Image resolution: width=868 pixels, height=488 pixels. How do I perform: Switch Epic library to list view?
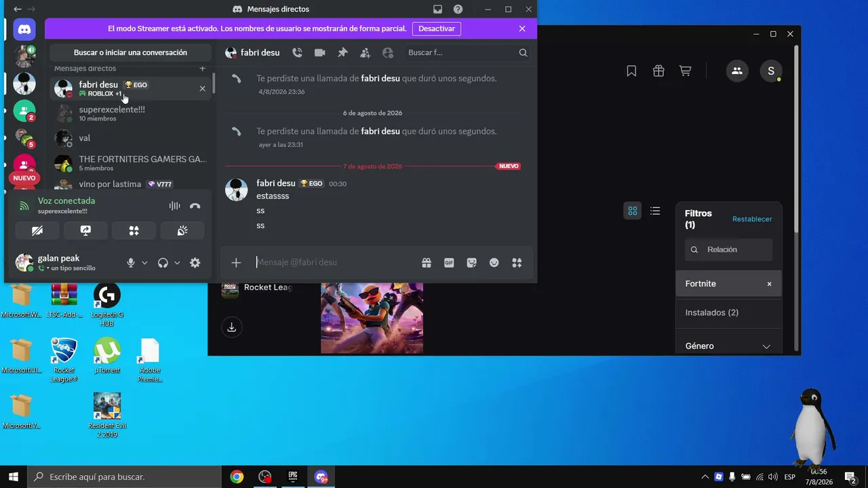point(655,211)
